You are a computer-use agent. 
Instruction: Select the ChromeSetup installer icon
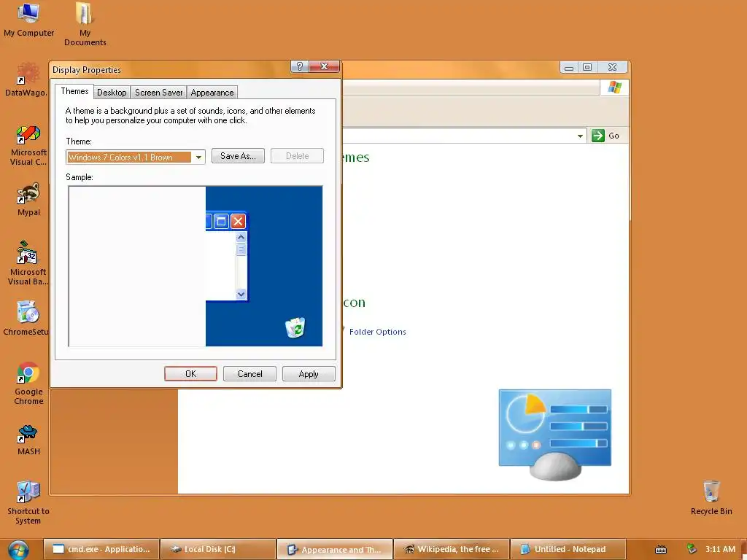click(x=26, y=318)
